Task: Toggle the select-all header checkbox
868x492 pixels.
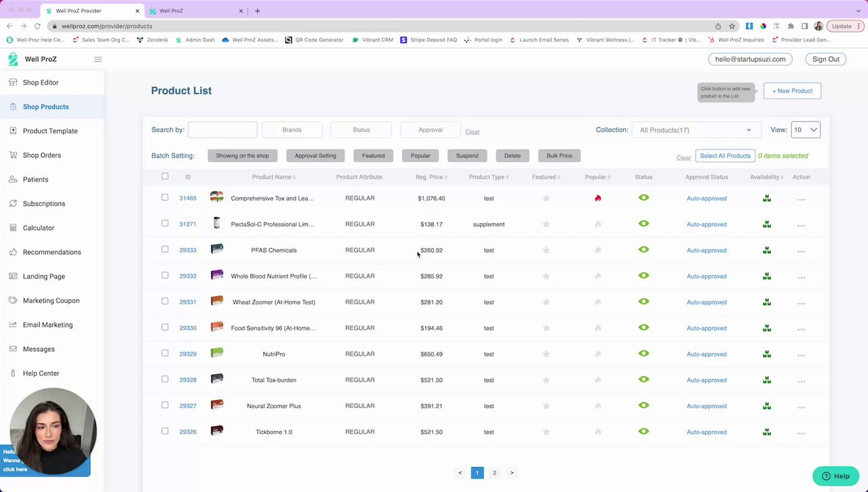Action: [x=165, y=176]
